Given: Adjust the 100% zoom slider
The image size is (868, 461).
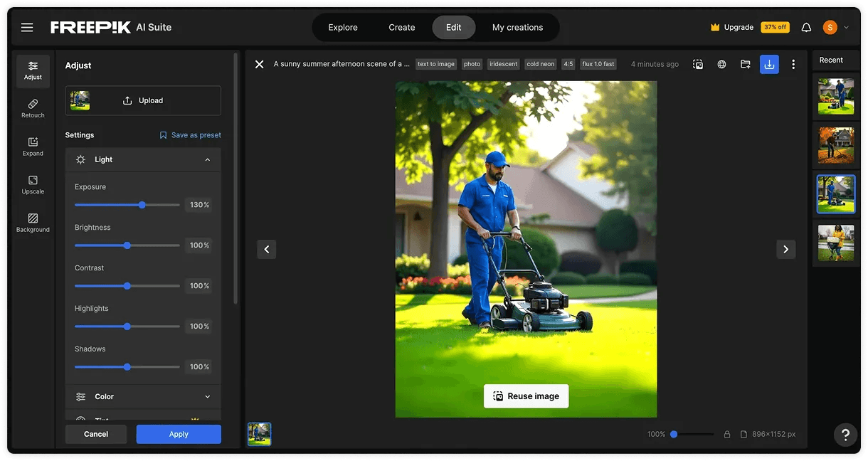Looking at the screenshot, I should tap(692, 434).
